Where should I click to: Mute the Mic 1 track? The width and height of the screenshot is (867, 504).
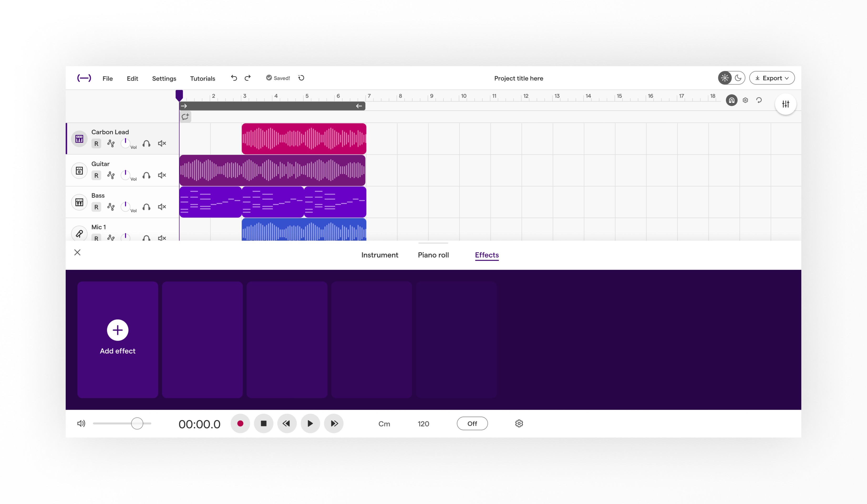click(x=162, y=238)
